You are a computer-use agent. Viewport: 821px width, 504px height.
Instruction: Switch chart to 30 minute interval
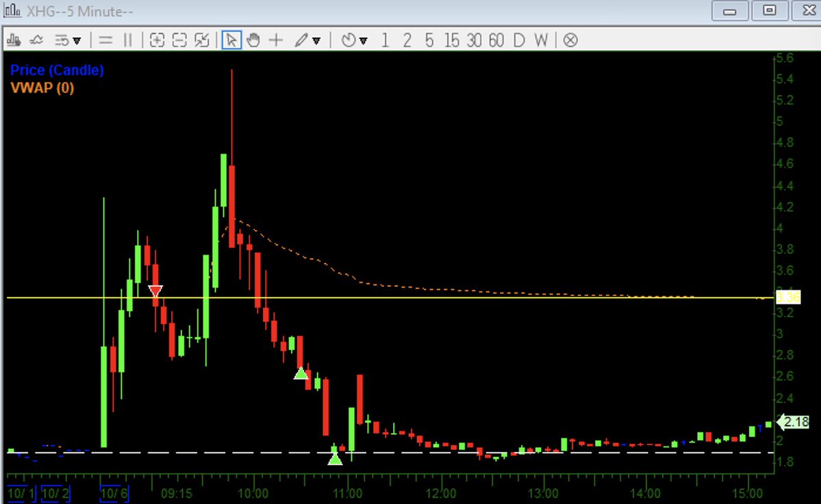click(474, 40)
